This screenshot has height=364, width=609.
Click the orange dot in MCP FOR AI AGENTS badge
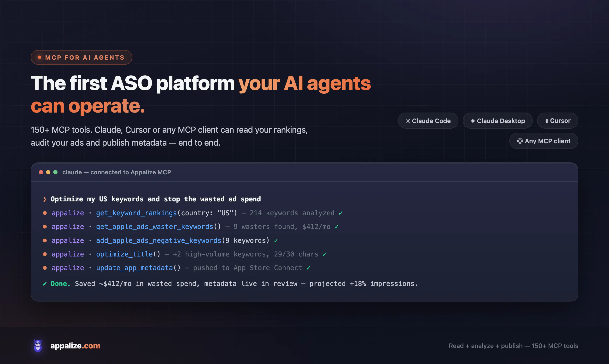point(40,57)
